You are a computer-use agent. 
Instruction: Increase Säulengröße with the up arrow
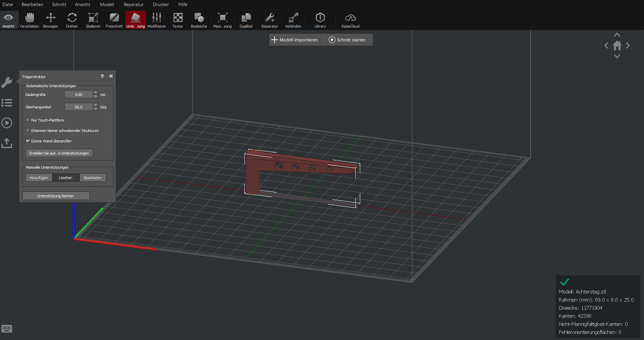click(95, 93)
